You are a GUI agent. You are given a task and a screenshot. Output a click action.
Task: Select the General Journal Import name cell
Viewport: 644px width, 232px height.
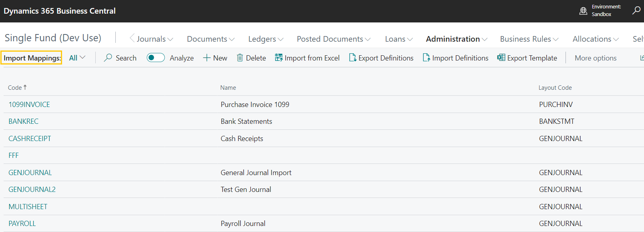(x=256, y=172)
